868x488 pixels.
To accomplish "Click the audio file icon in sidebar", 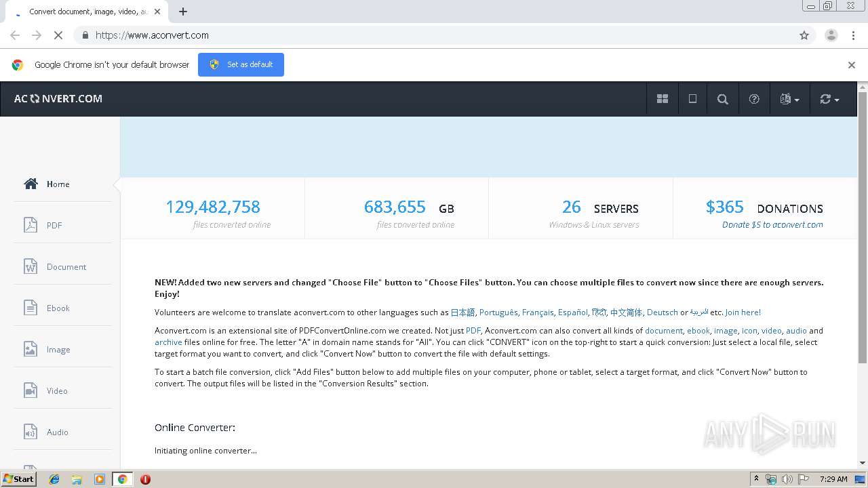I will click(31, 432).
